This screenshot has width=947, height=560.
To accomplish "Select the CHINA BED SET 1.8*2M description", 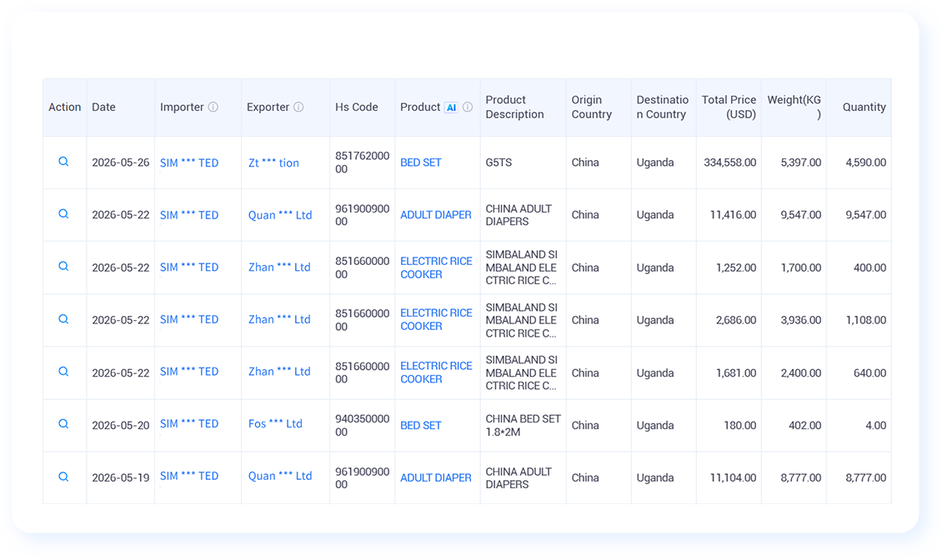I will 523,426.
